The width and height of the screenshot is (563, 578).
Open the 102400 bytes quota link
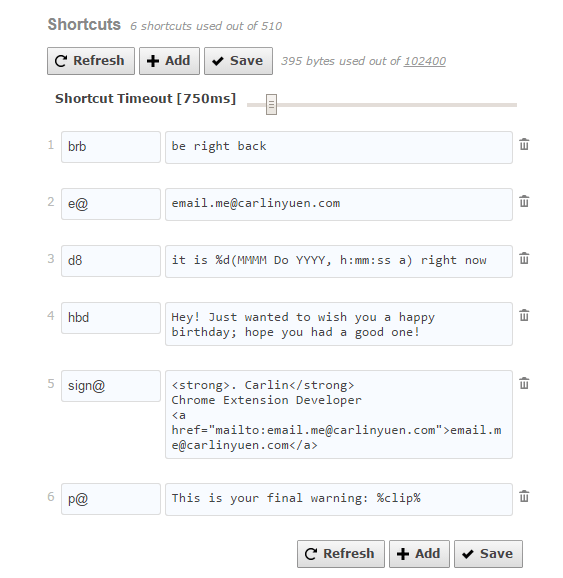425,61
